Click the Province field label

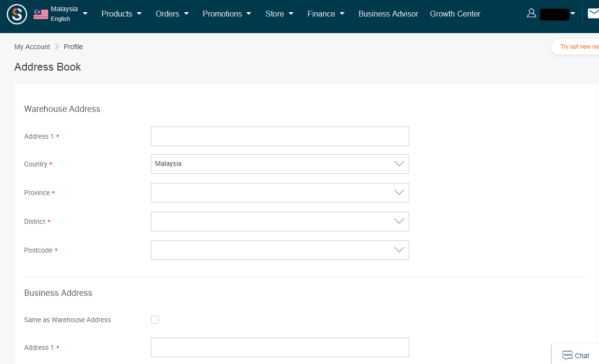click(x=37, y=193)
